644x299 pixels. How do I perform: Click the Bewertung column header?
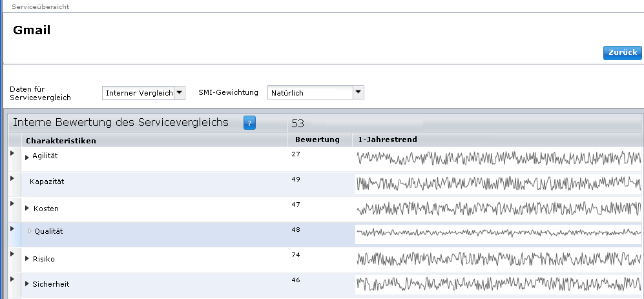click(317, 139)
